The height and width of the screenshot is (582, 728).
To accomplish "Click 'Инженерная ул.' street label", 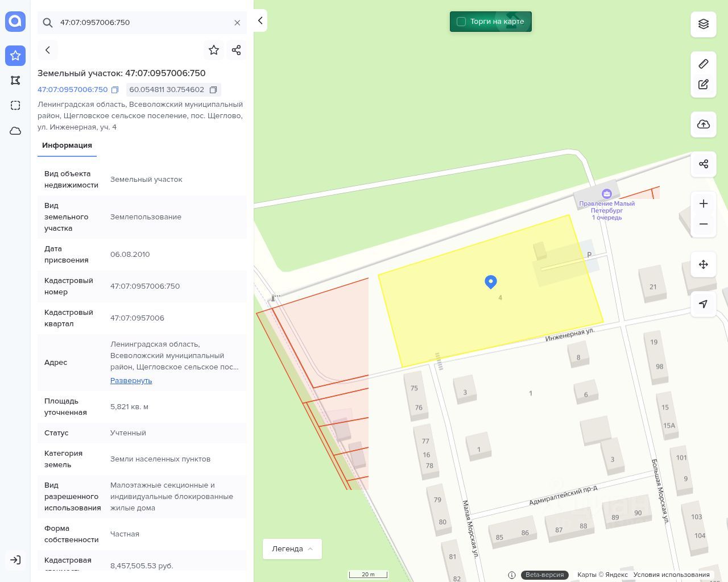I will point(570,334).
